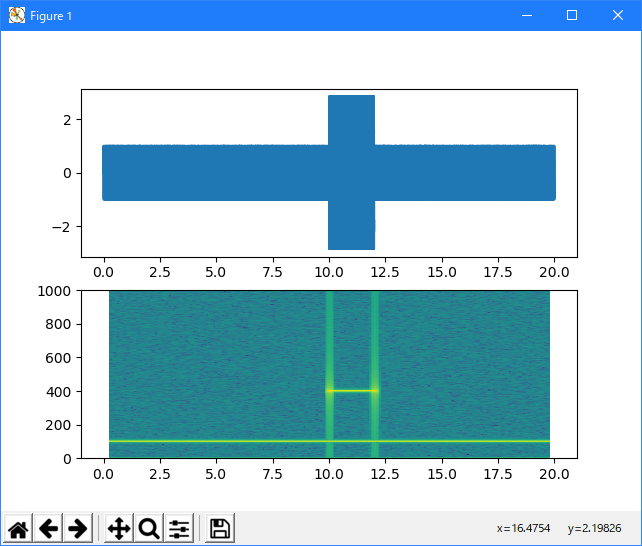Click '17.5' x-axis label under spectrogram
This screenshot has width=642, height=546.
(498, 474)
